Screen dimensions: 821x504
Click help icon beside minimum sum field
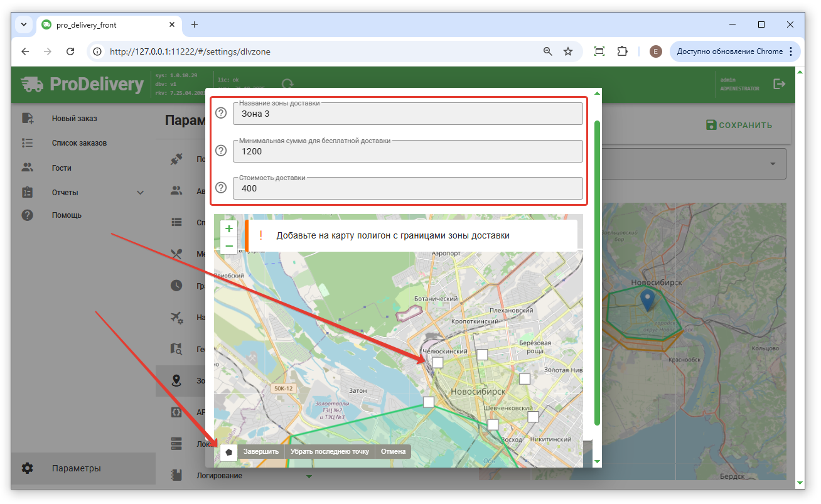click(221, 151)
